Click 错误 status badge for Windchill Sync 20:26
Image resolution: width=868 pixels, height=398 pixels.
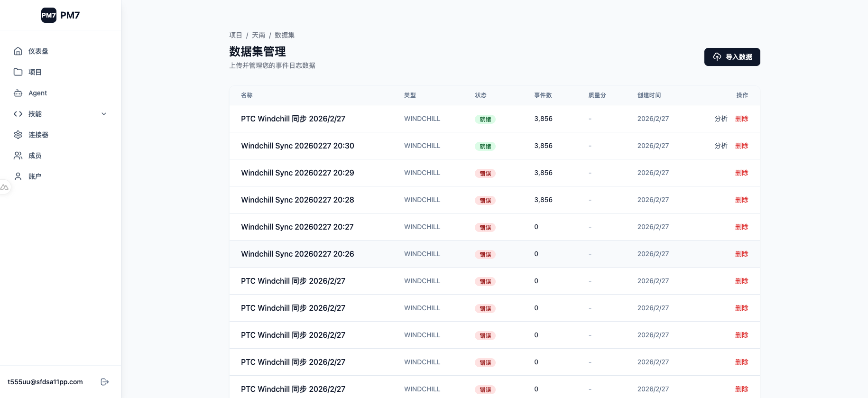(485, 254)
